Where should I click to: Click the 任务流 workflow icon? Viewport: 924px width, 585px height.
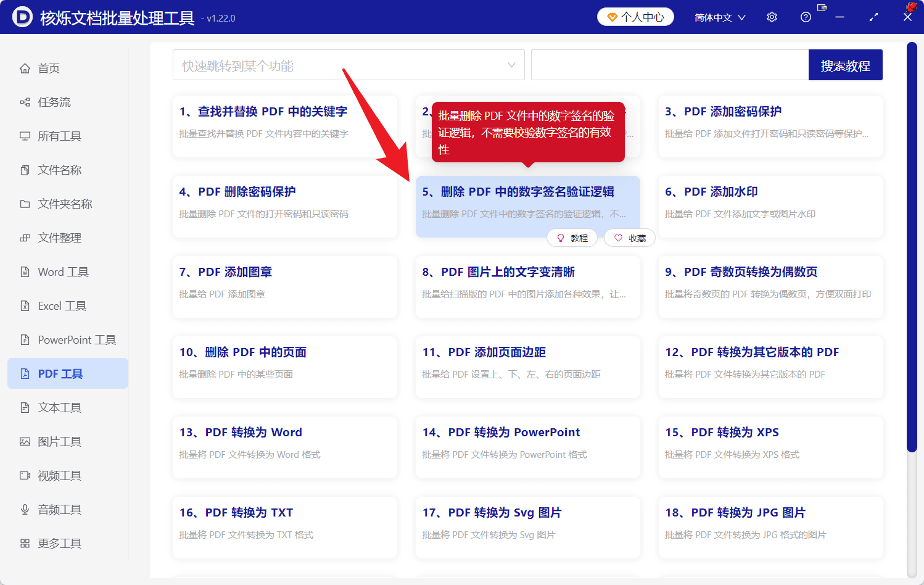(x=25, y=102)
